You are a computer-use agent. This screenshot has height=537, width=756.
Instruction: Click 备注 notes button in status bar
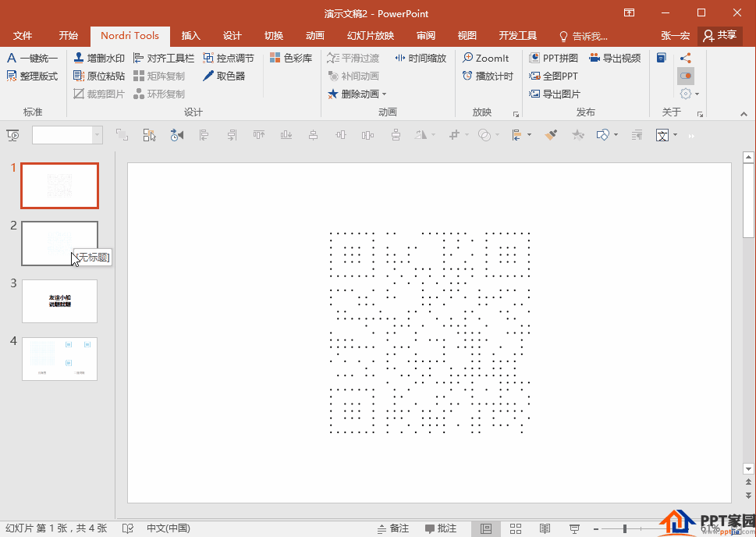click(x=392, y=528)
